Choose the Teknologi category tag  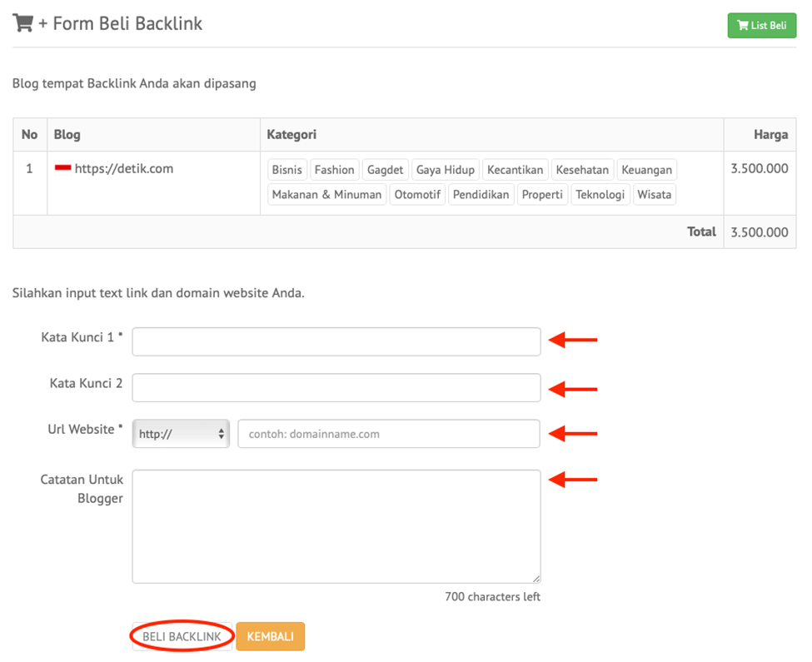pos(600,195)
